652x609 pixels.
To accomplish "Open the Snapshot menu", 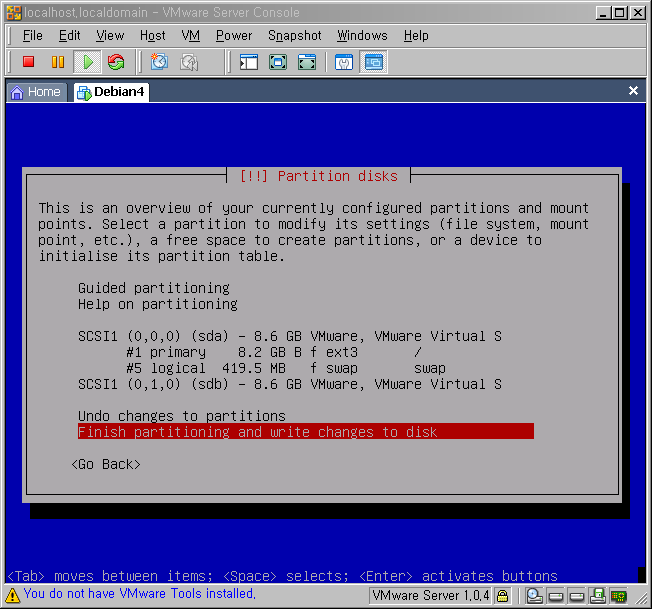I will (294, 35).
